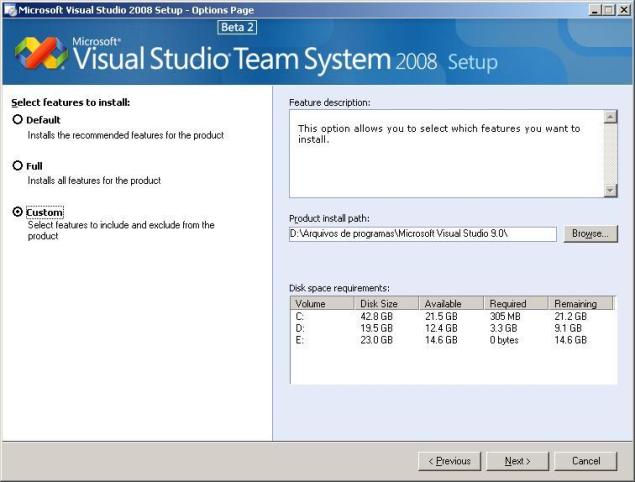Screen dimensions: 635x482
Task: Sort by the Disk Size column header
Action: tap(385, 303)
